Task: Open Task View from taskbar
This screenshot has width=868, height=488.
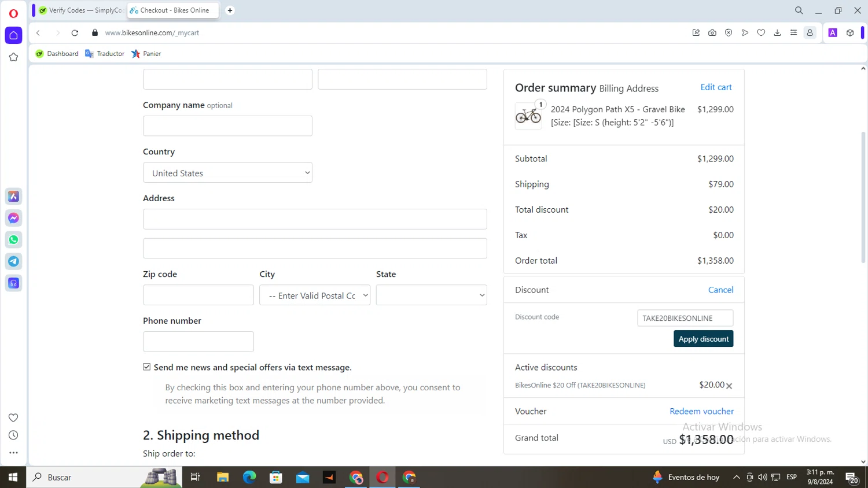Action: point(195,477)
